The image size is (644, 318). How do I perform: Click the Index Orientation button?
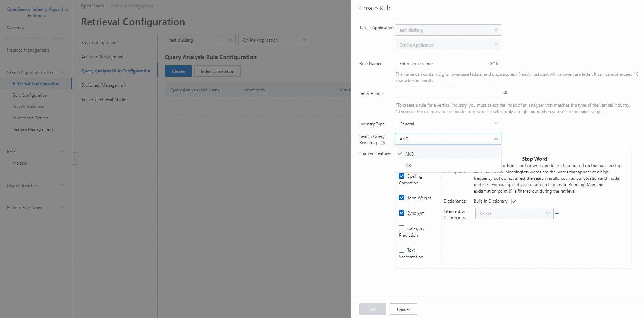[217, 71]
